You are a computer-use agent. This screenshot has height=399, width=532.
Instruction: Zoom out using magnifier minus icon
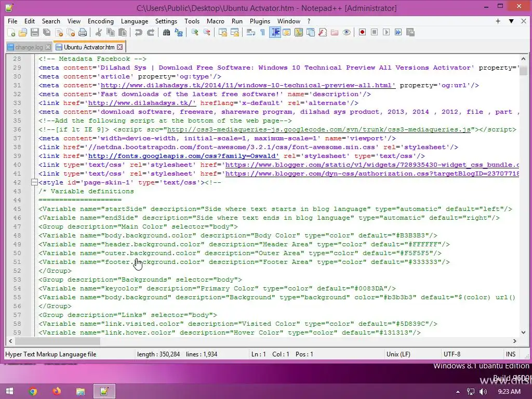pos(206,32)
